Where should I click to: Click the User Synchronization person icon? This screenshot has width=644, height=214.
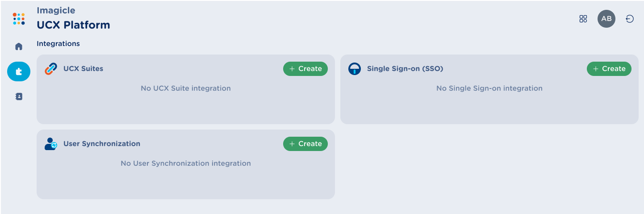click(x=51, y=144)
